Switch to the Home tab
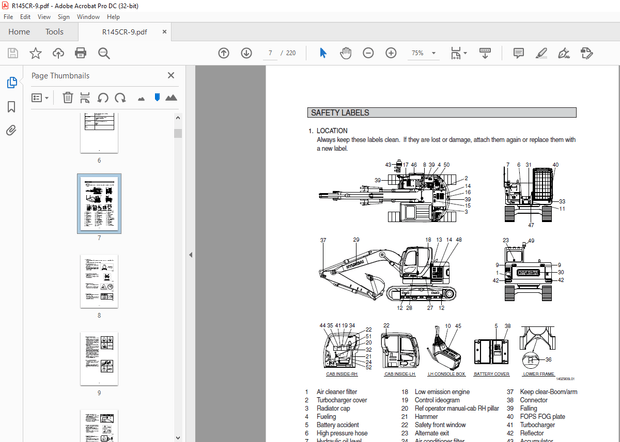620x442 pixels. (x=19, y=32)
